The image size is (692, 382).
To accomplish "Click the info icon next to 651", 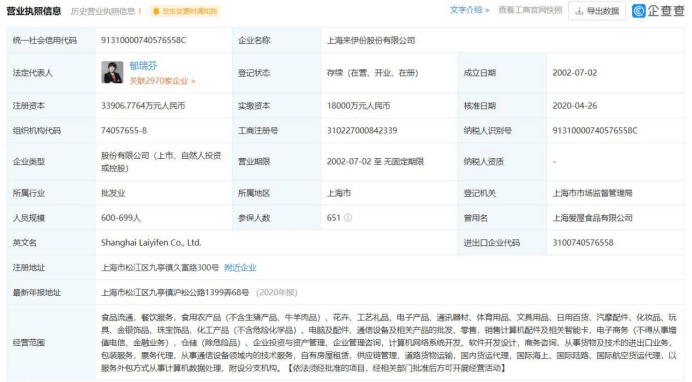I will pyautogui.click(x=348, y=217).
